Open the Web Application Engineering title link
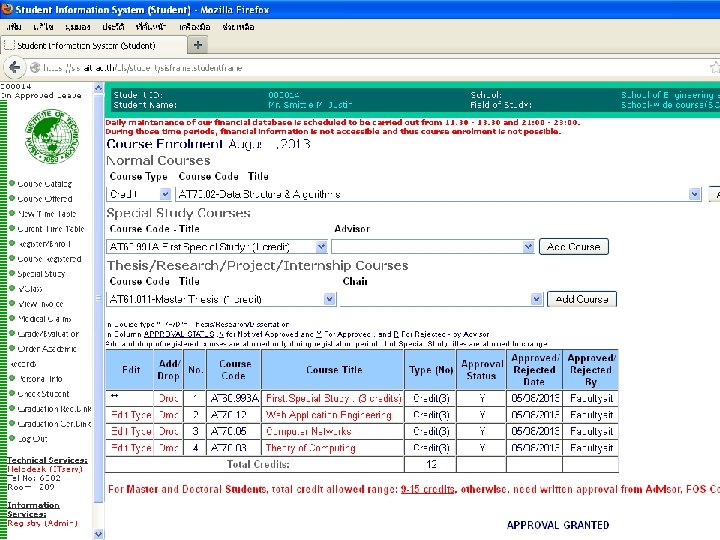 328,415
